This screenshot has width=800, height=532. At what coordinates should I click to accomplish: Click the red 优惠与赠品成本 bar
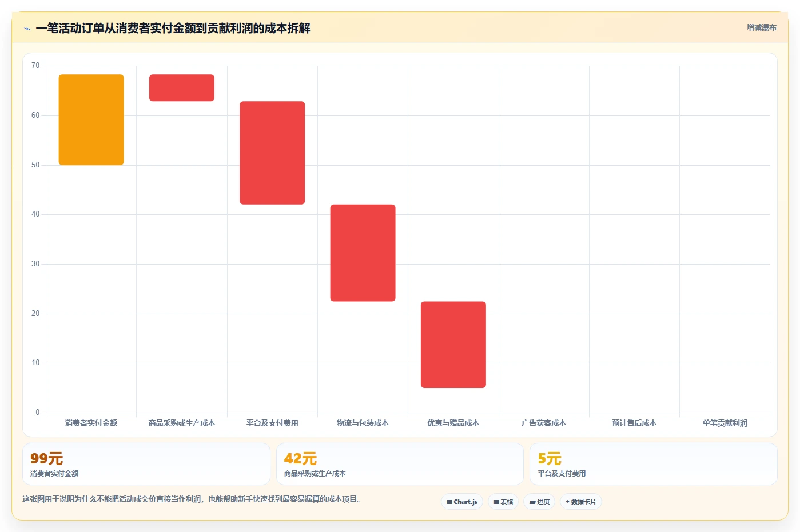[x=453, y=345]
